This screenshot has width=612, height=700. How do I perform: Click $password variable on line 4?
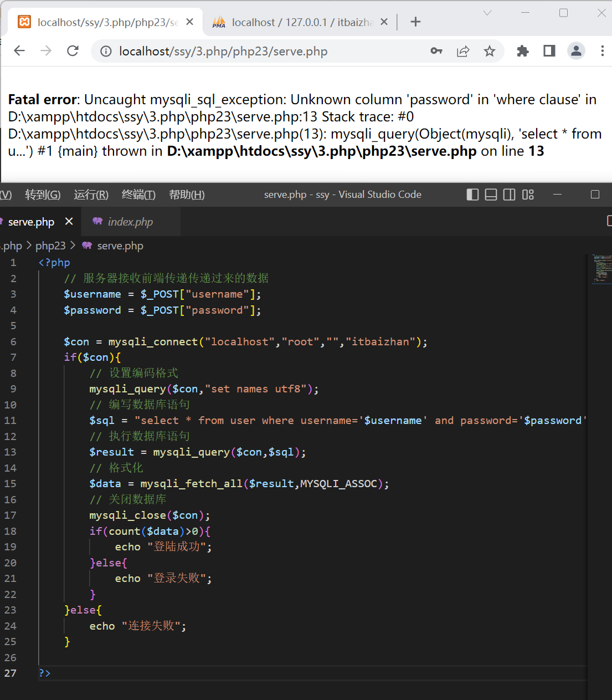pyautogui.click(x=92, y=310)
